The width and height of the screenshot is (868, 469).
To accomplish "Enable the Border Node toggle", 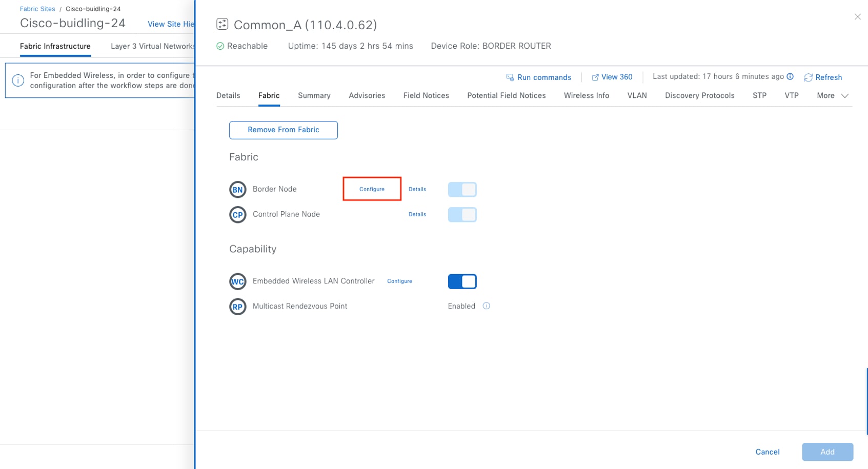I will coord(462,189).
